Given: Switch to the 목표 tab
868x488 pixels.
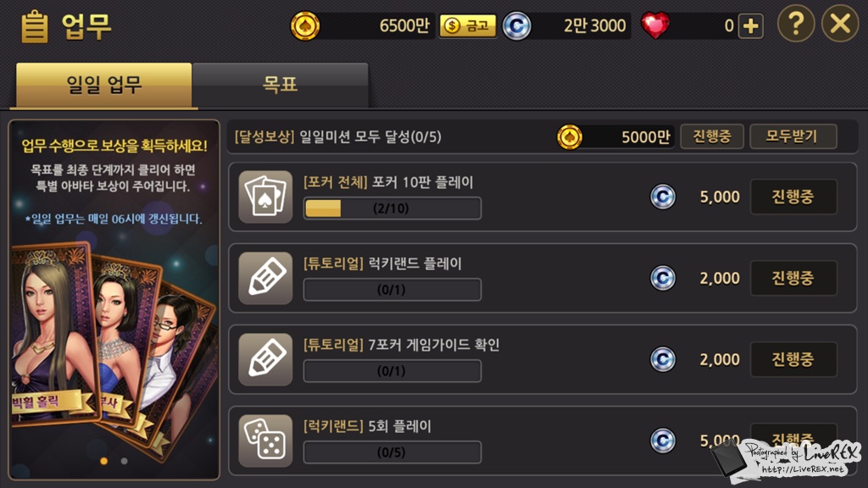Looking at the screenshot, I should tap(280, 85).
